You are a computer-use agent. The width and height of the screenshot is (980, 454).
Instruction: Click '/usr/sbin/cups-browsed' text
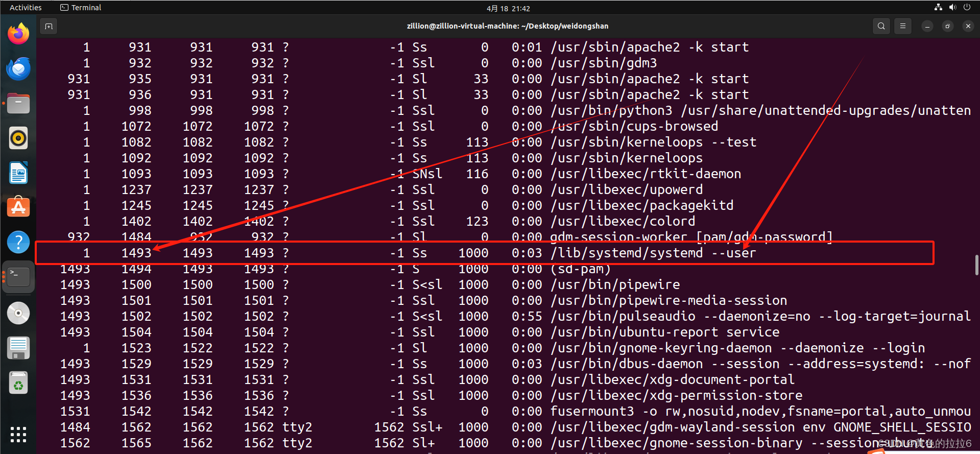[x=634, y=126]
